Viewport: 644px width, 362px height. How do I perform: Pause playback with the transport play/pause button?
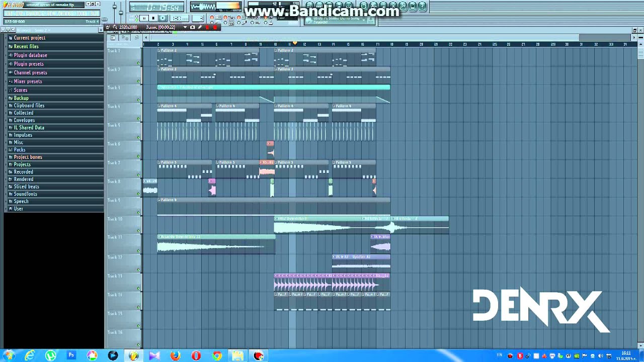(144, 18)
